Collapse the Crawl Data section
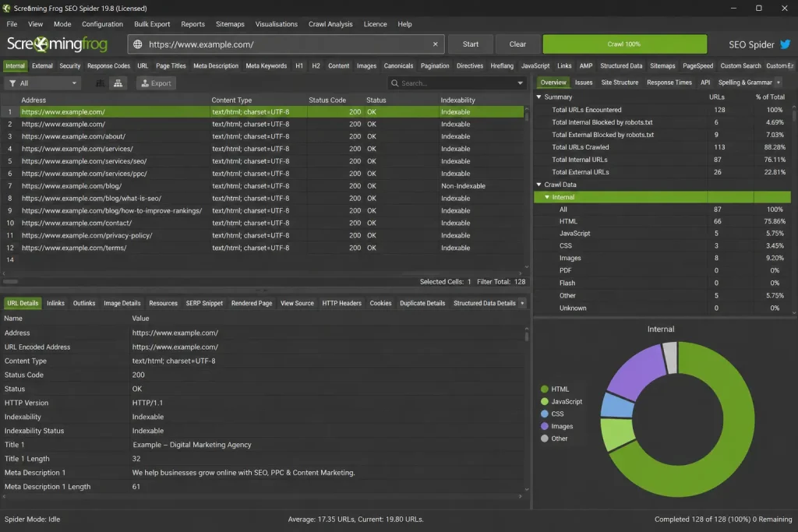Viewport: 798px width, 532px height. [x=539, y=185]
